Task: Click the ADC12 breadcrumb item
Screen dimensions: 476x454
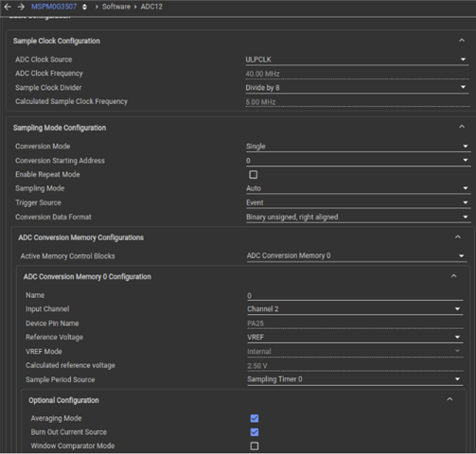Action: pos(151,7)
